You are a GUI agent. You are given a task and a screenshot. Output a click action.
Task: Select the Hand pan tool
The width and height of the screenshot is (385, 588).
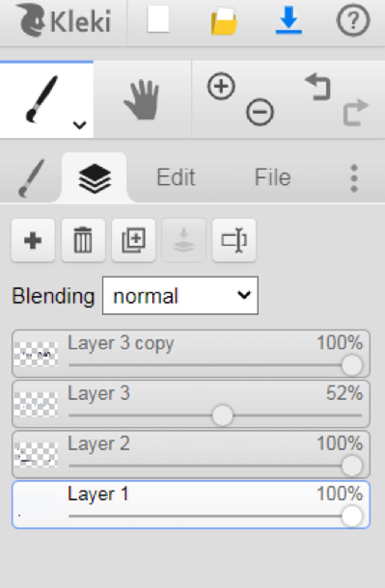pyautogui.click(x=142, y=99)
